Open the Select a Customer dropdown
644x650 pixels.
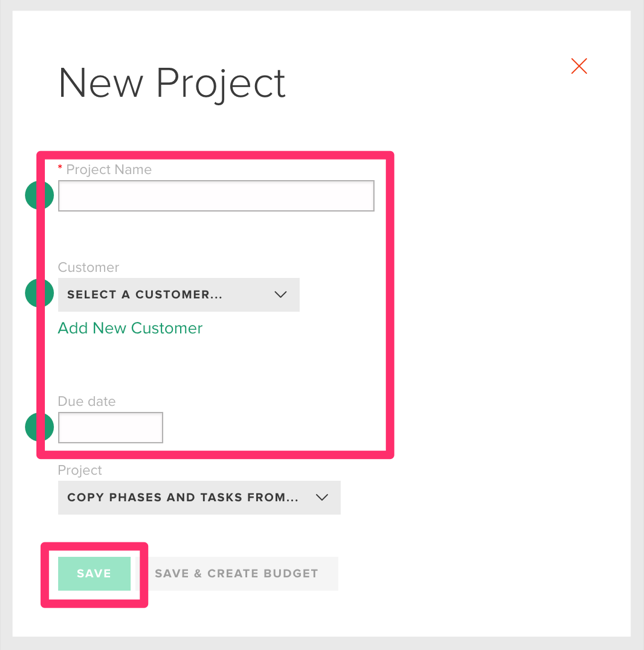point(179,295)
